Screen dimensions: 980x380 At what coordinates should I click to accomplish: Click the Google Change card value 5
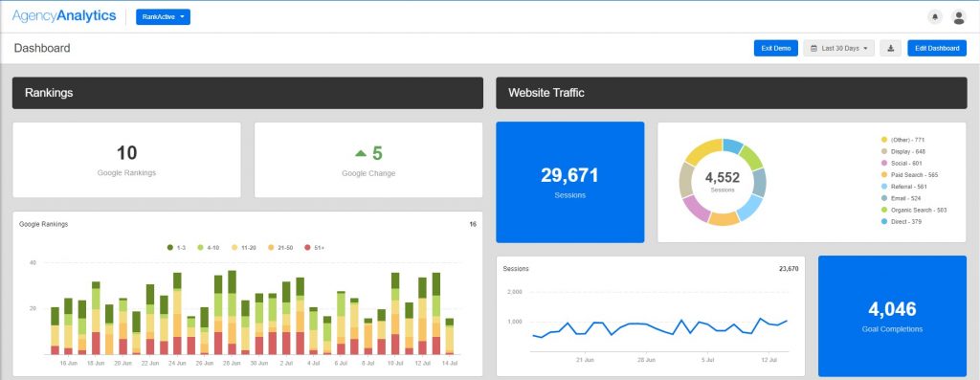point(377,153)
